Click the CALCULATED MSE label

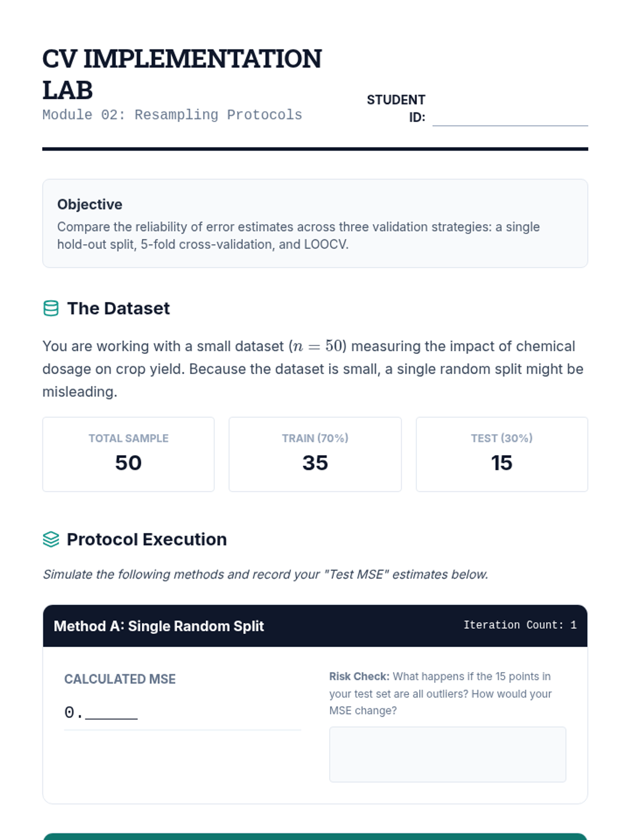tap(120, 679)
